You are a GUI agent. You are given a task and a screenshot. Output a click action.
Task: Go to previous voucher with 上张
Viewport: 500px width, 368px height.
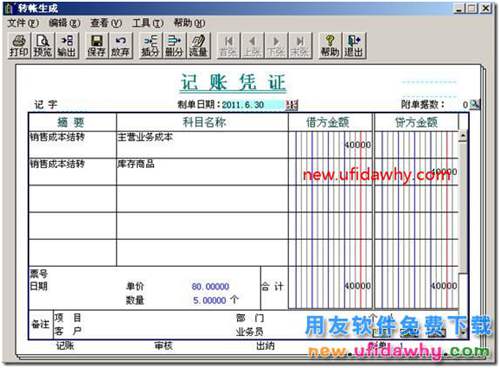point(252,46)
